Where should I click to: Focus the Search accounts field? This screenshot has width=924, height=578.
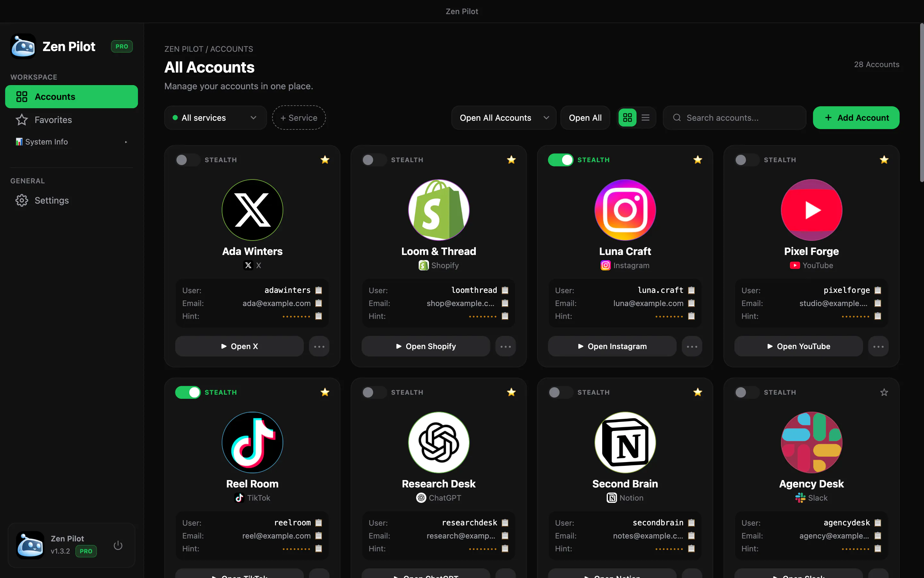click(735, 118)
